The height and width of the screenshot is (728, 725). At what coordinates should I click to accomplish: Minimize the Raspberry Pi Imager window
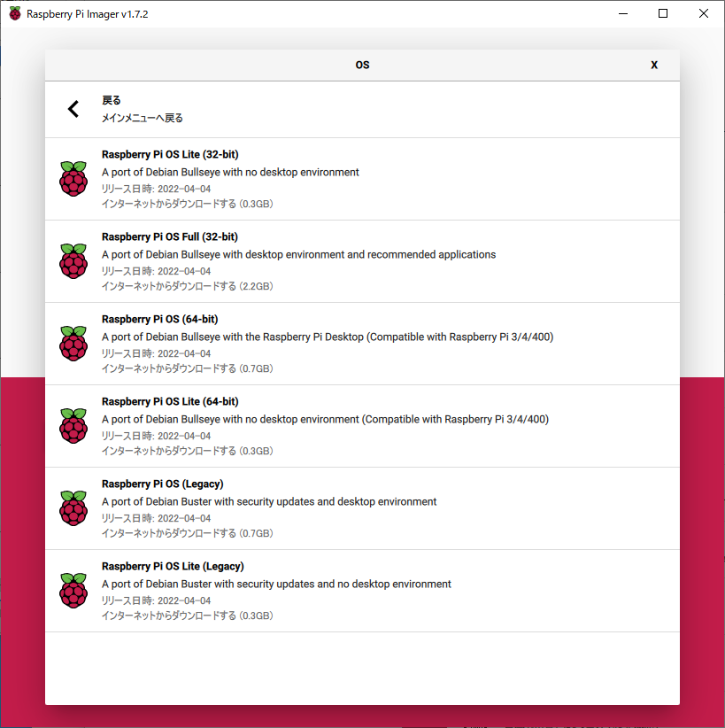coord(623,13)
